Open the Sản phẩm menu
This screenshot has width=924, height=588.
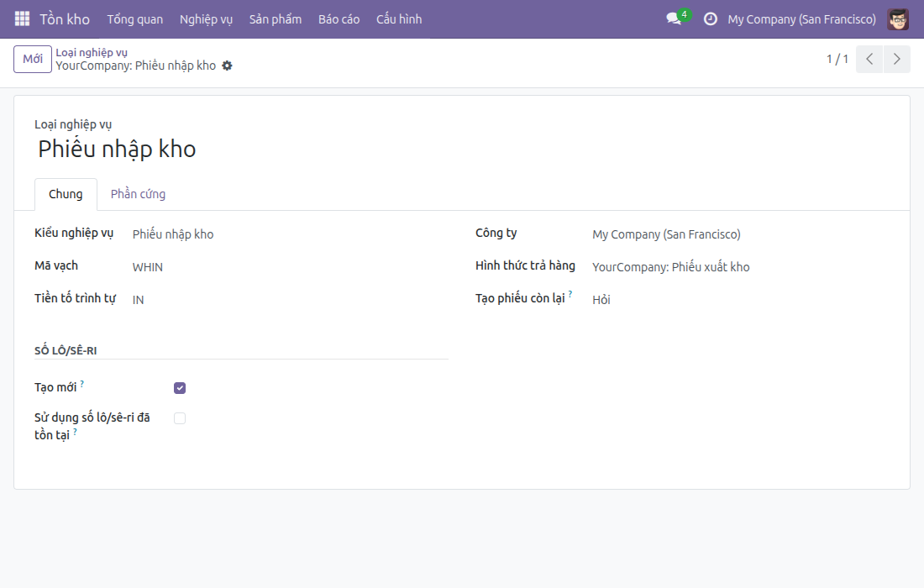click(276, 18)
